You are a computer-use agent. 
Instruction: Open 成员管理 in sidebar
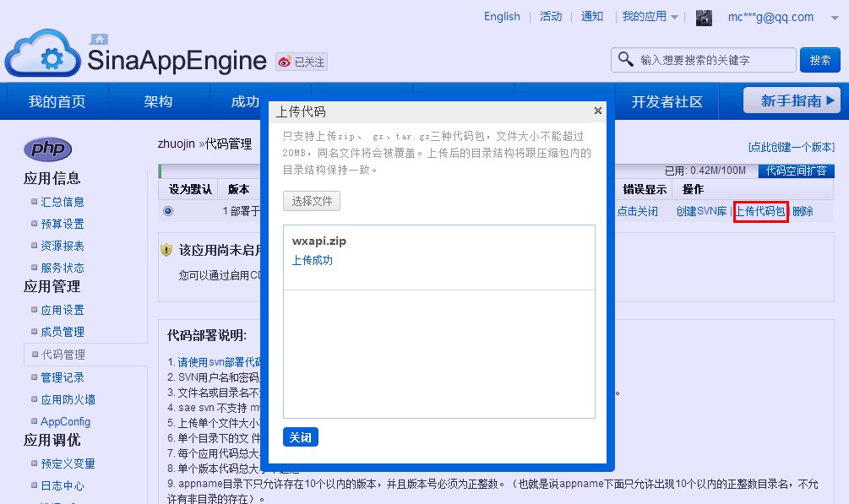[x=63, y=332]
